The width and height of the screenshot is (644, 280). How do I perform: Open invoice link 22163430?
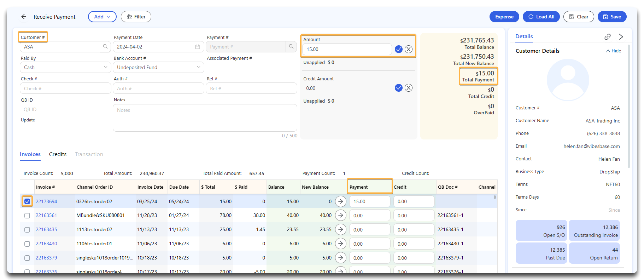point(46,244)
